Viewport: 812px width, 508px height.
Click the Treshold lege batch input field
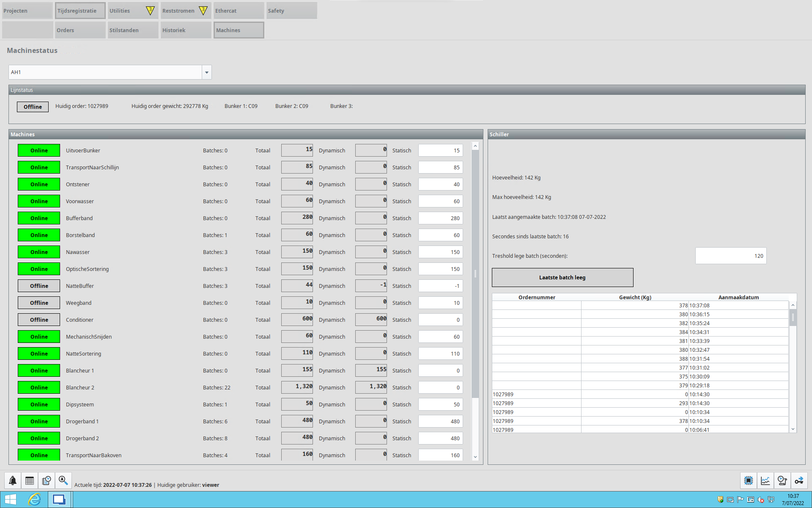click(730, 256)
